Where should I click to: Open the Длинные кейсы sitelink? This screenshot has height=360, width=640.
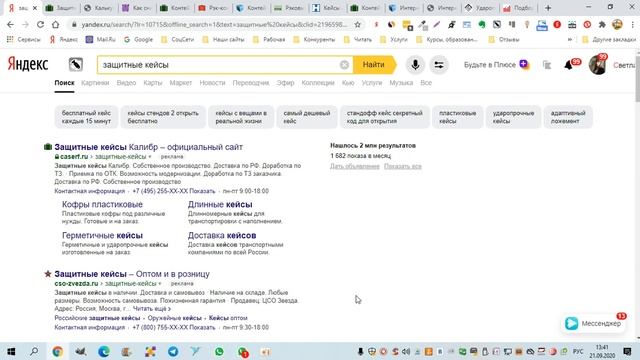point(220,204)
